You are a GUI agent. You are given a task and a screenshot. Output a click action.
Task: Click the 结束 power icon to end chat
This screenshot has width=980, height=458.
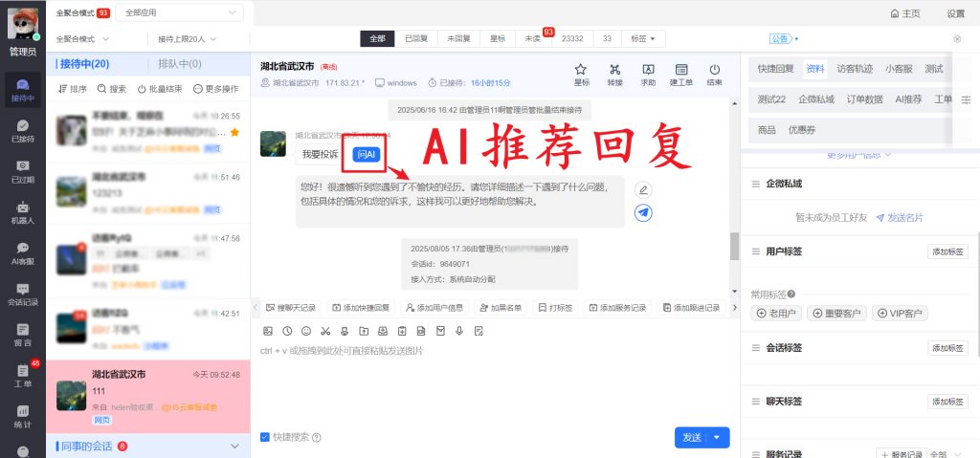[x=715, y=71]
